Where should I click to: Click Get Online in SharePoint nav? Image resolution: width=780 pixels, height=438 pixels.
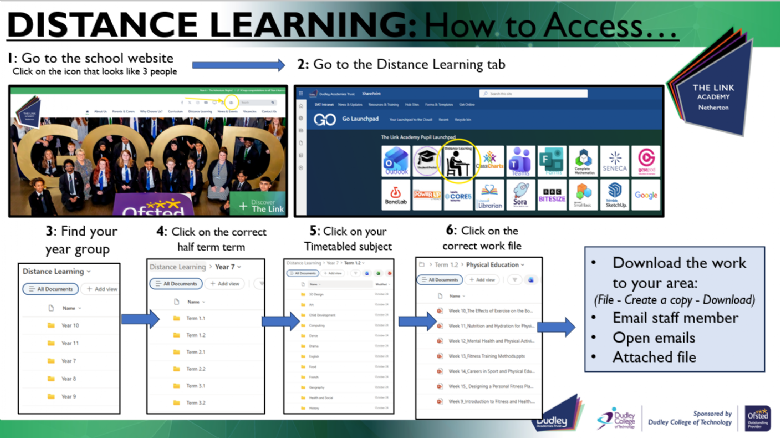coord(467,105)
